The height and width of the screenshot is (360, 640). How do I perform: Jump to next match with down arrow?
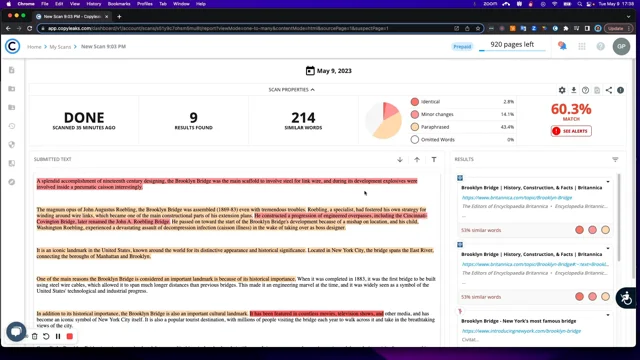[x=400, y=160]
